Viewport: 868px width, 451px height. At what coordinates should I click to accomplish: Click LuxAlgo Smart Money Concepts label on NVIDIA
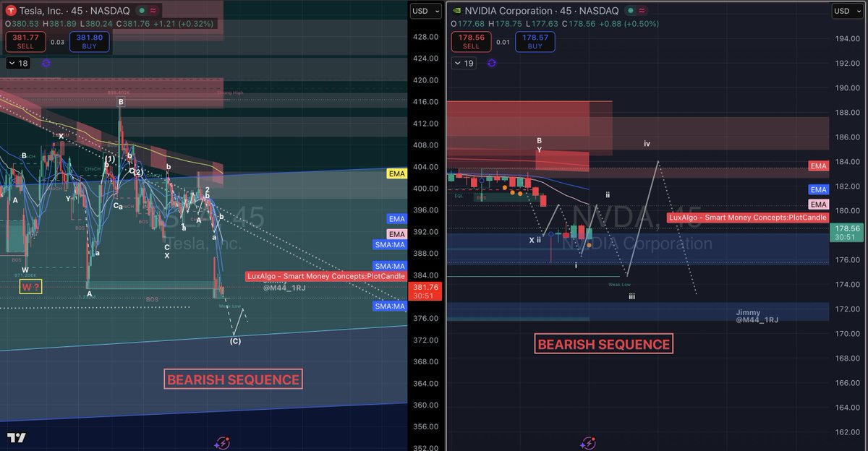tap(748, 217)
